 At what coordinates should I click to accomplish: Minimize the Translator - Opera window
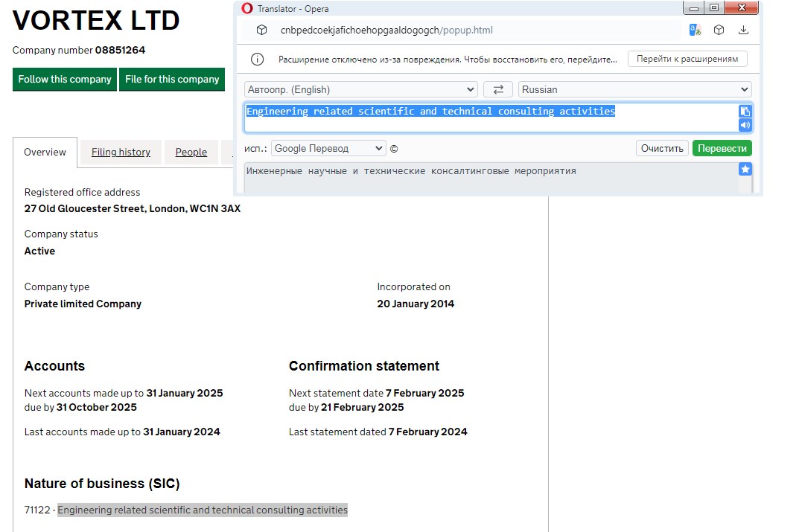coord(693,7)
